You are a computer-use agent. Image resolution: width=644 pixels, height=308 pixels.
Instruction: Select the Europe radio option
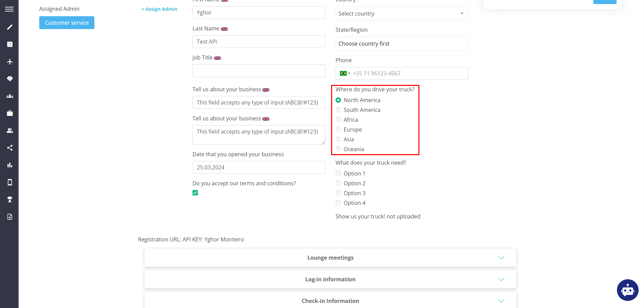click(x=338, y=129)
